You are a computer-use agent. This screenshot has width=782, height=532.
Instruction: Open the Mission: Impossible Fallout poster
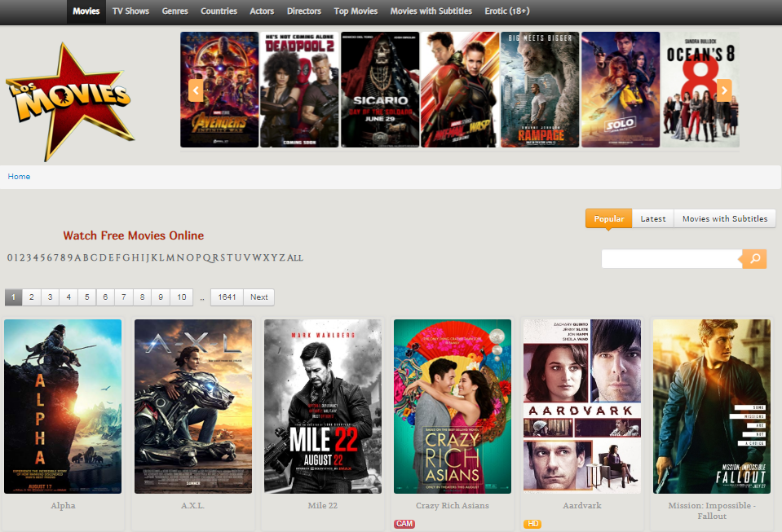coord(712,407)
